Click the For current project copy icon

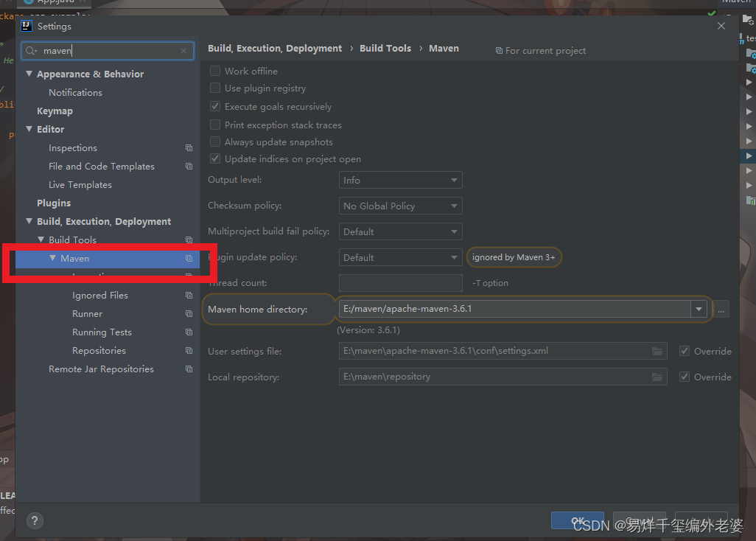click(x=499, y=51)
